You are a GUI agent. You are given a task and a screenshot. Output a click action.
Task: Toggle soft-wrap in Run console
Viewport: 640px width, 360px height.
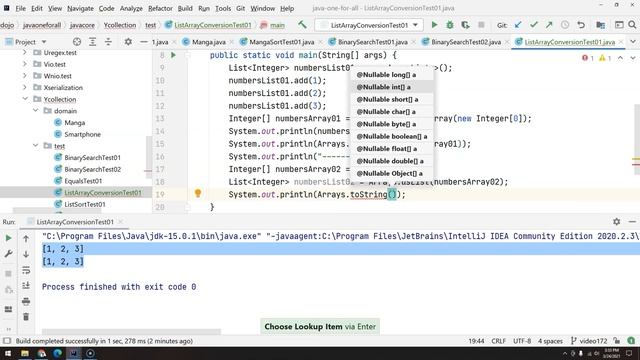coord(26,270)
